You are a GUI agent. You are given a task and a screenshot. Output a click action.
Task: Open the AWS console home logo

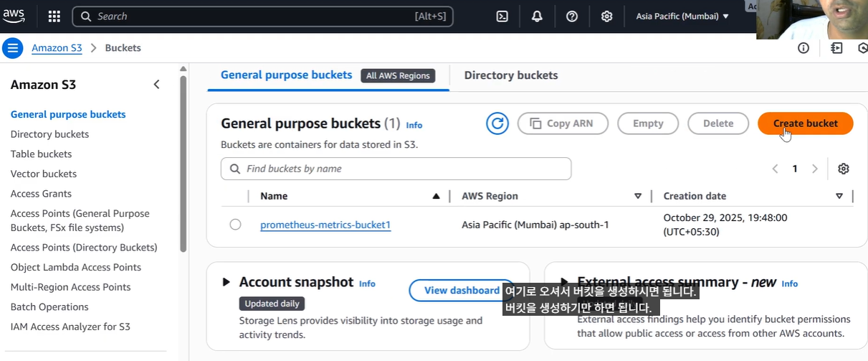[13, 16]
